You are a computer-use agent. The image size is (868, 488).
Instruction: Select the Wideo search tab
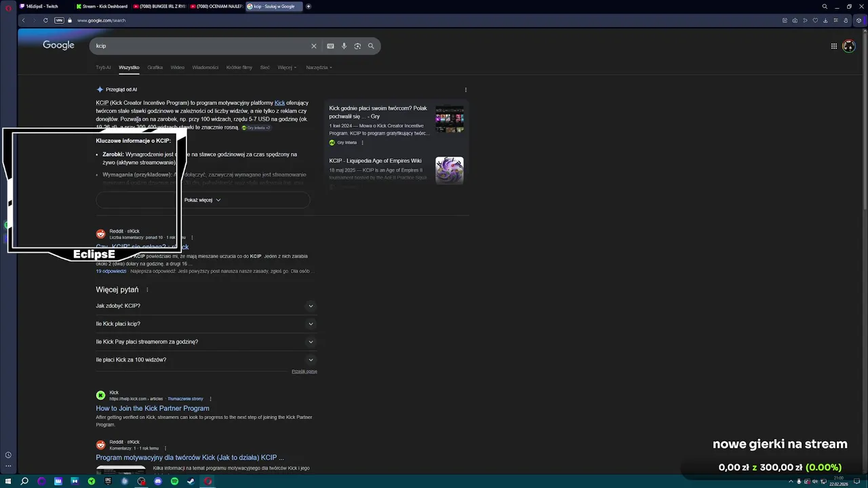[178, 68]
